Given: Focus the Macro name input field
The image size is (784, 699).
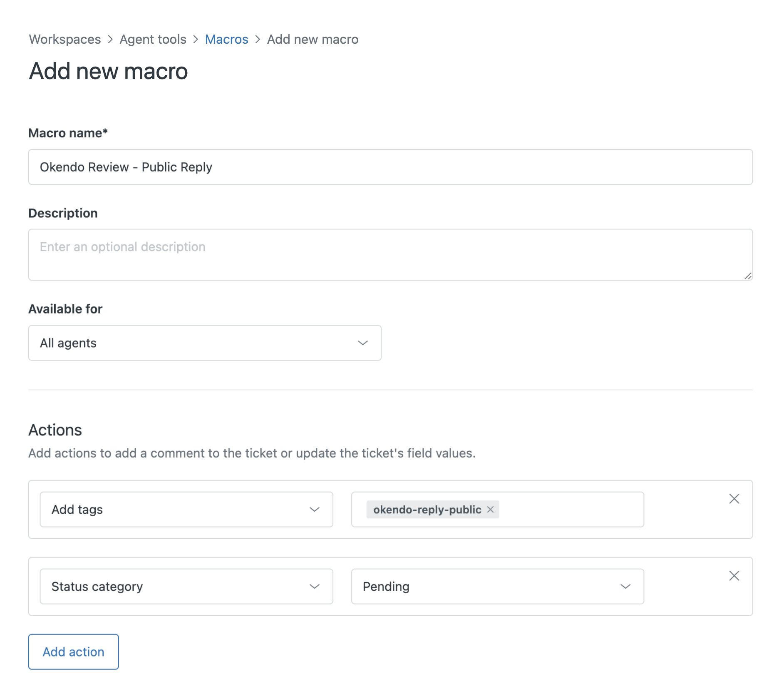Looking at the screenshot, I should coord(390,167).
